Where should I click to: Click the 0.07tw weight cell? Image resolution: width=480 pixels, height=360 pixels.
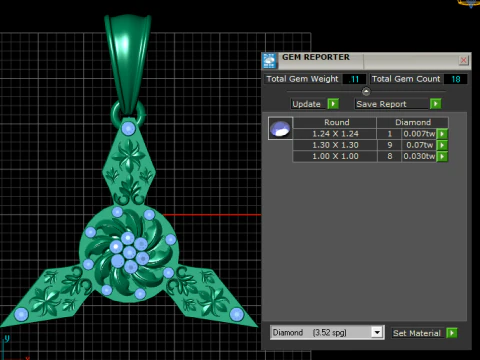pyautogui.click(x=419, y=145)
